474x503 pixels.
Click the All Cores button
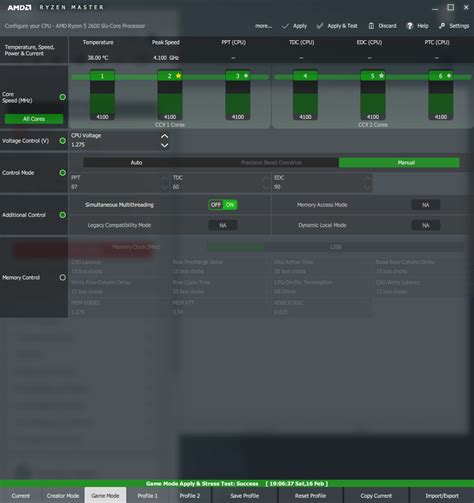(x=34, y=119)
